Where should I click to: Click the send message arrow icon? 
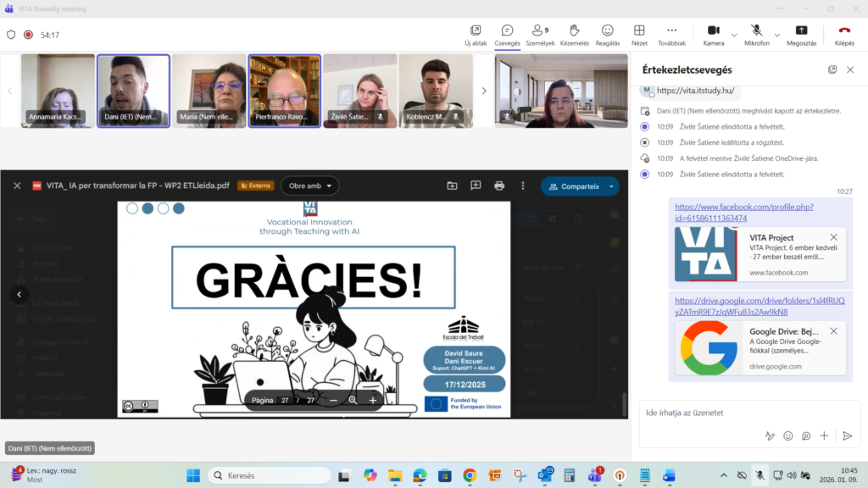point(847,435)
